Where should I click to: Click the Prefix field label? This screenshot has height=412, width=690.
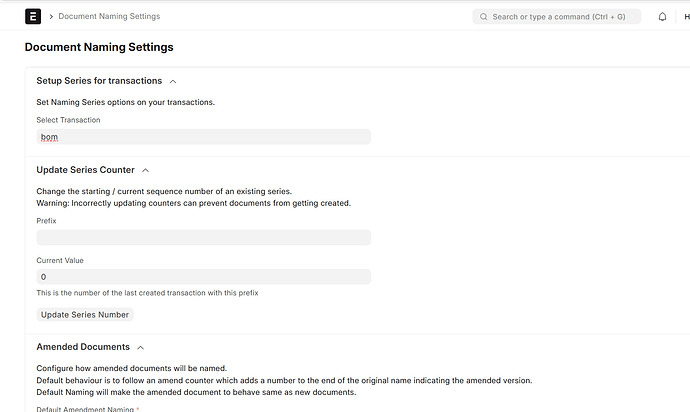(x=47, y=220)
